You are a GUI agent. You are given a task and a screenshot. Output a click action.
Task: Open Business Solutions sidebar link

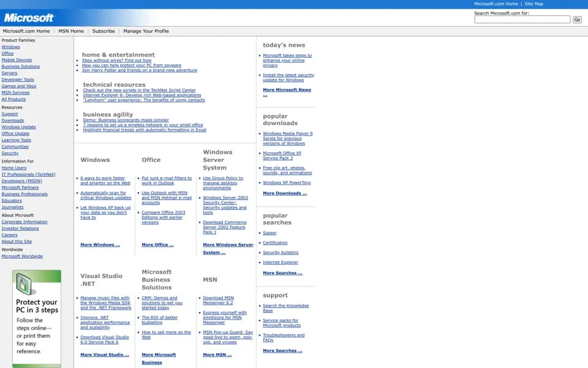(21, 66)
